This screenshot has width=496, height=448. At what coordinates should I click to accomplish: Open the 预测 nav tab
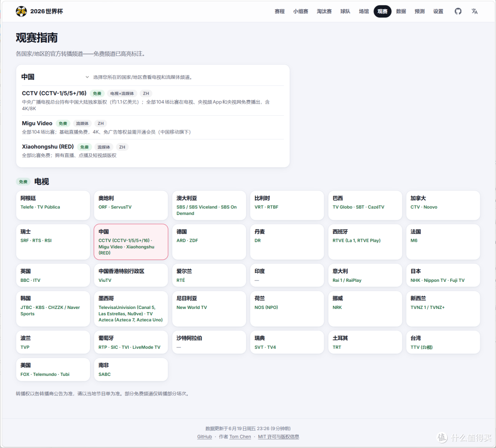tap(419, 11)
